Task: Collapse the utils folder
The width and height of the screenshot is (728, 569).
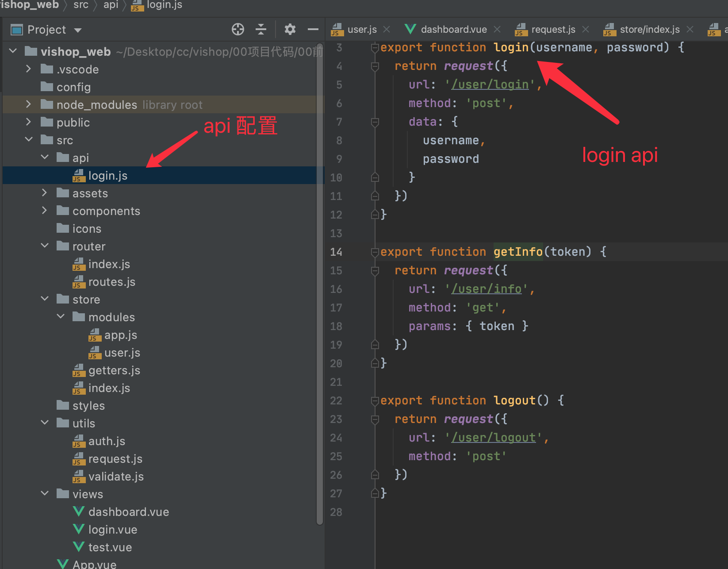Action: [45, 423]
